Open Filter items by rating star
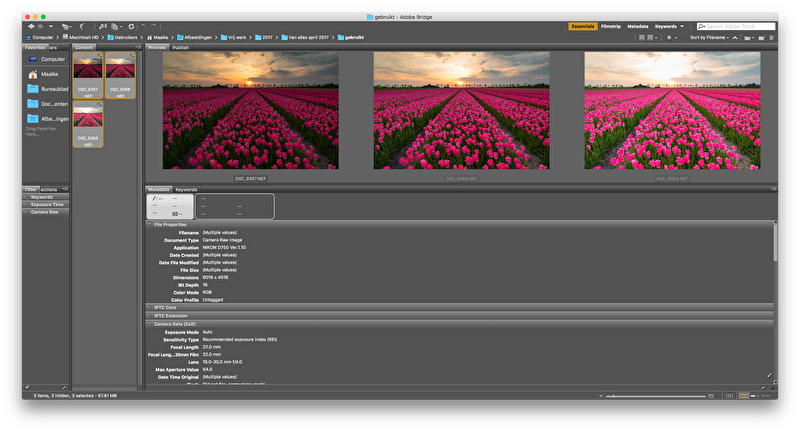Viewport: 800px width, 431px height. click(671, 37)
